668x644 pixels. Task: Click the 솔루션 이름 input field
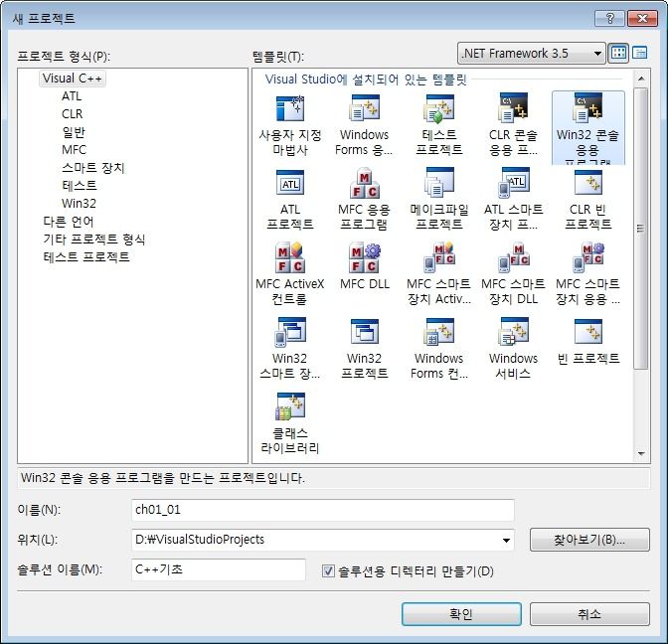point(219,569)
